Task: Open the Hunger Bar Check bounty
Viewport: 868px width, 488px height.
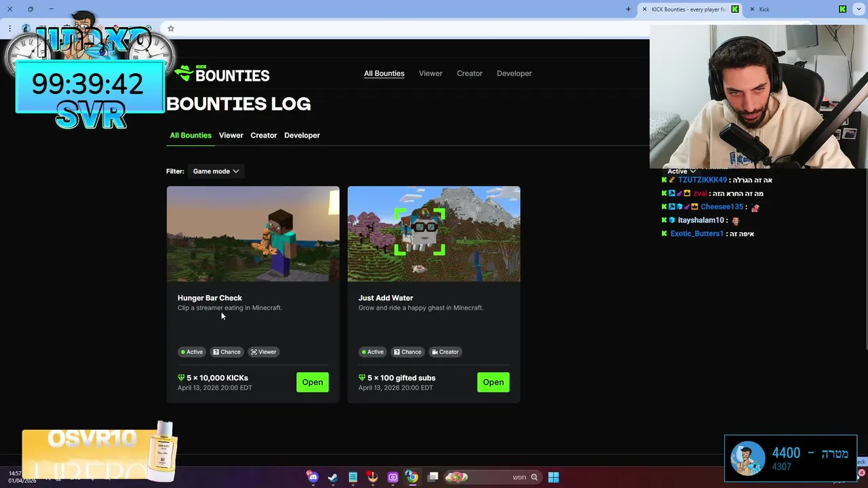Action: [x=313, y=382]
